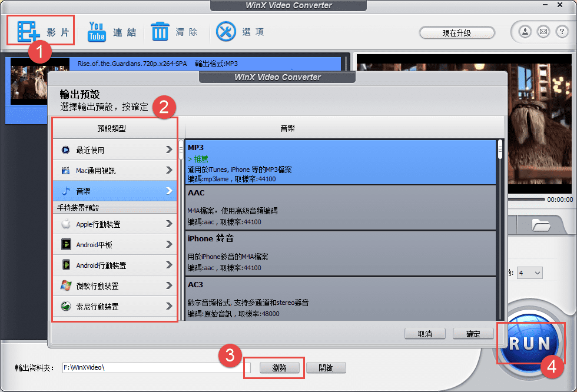Click the preview playback progress slider
Image resolution: width=577 pixels, height=392 pixels.
click(x=526, y=200)
